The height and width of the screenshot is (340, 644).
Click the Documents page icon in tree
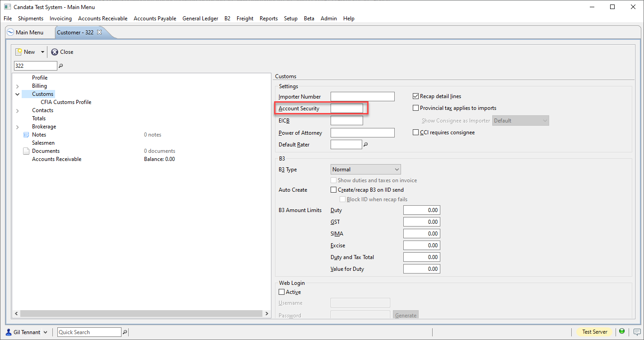pos(26,151)
